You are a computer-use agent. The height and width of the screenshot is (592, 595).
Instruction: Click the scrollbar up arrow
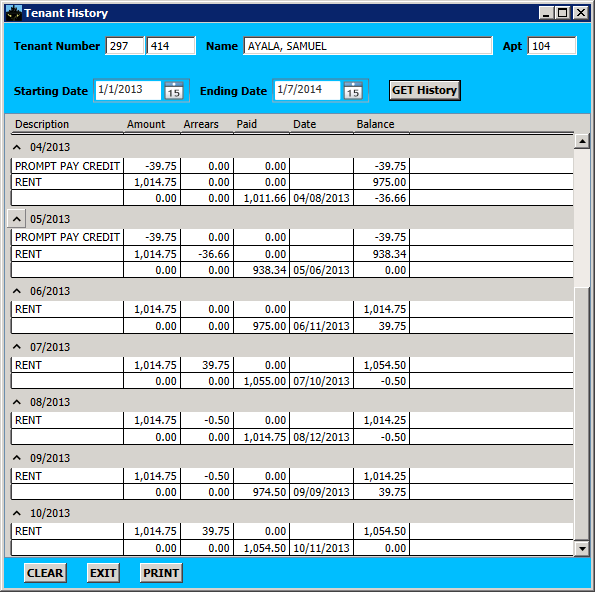582,142
